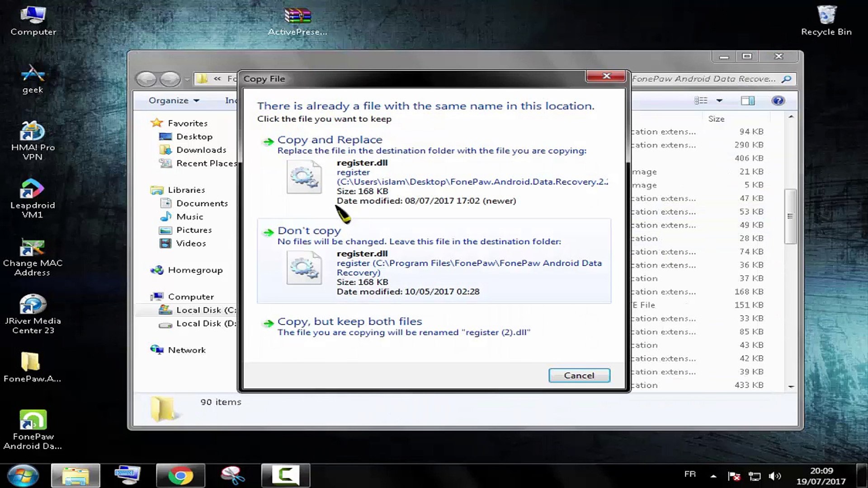Choose Copy and Replace option
The width and height of the screenshot is (868, 488).
[330, 140]
